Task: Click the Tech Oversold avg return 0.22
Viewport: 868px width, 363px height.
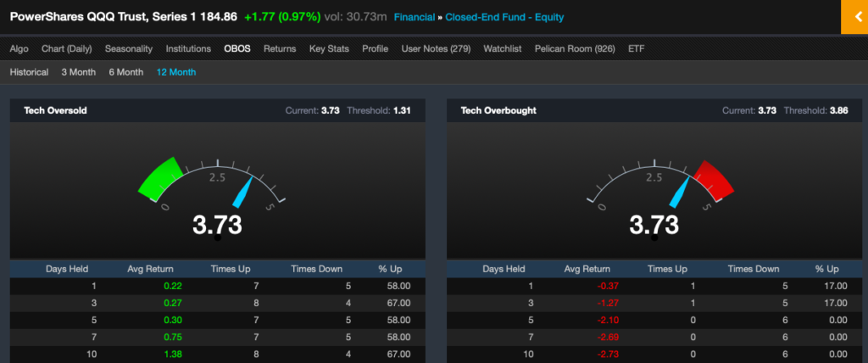Action: [173, 287]
